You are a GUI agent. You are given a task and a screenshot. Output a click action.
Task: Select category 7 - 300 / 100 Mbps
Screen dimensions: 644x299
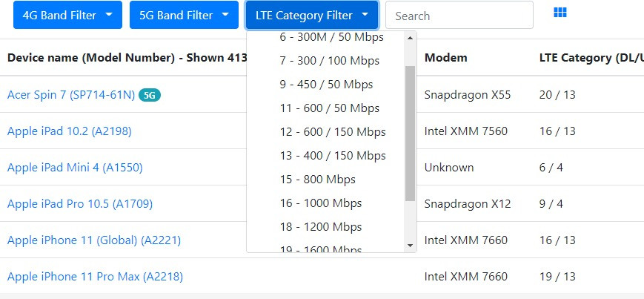tap(329, 61)
